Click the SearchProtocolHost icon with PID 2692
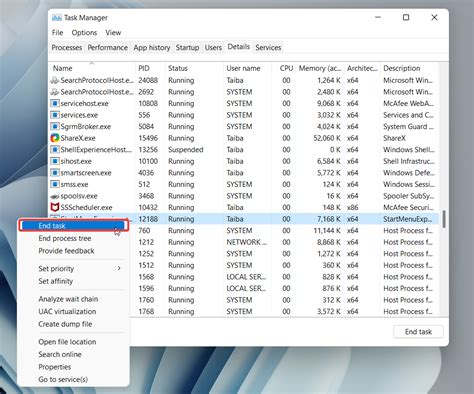The width and height of the screenshot is (474, 394). pyautogui.click(x=55, y=92)
